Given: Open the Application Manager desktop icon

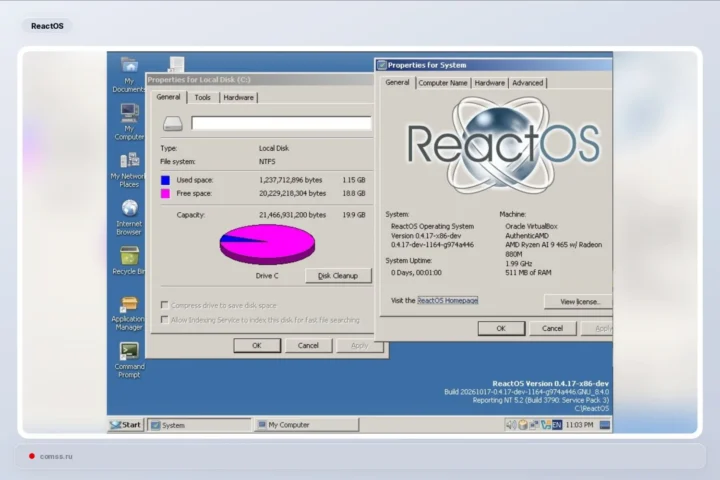Looking at the screenshot, I should (129, 313).
